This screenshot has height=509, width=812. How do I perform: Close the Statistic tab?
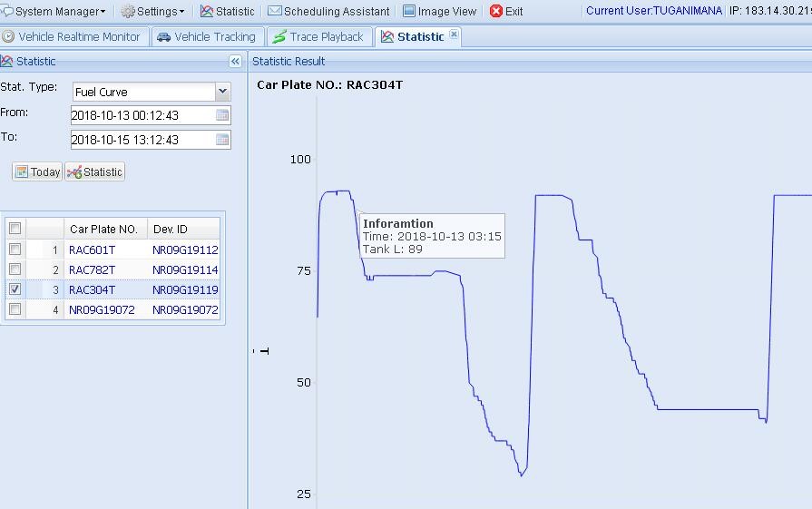click(x=454, y=34)
